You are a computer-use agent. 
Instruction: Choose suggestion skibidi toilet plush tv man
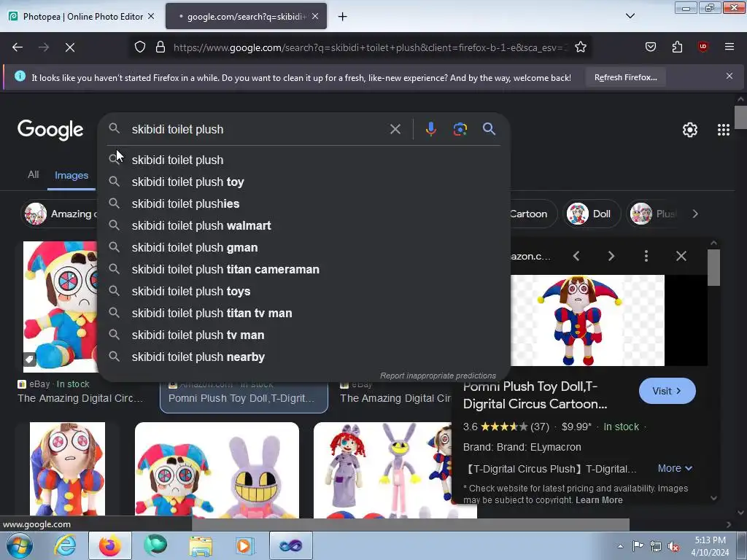click(303, 335)
